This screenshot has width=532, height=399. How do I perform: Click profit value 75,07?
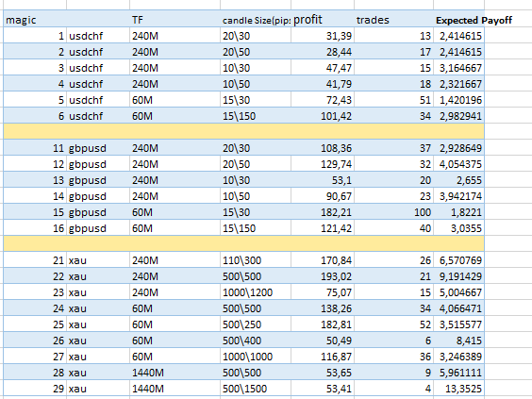(x=323, y=292)
